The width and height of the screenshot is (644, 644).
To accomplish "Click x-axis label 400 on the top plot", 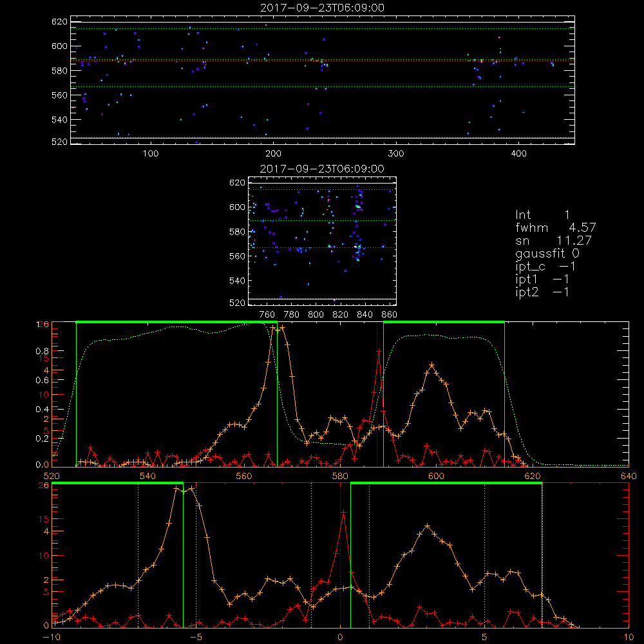I will coord(518,154).
